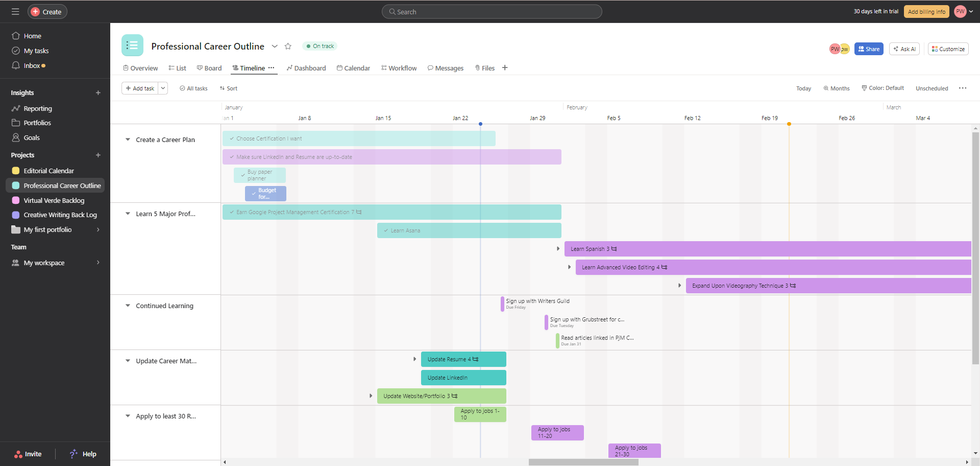
Task: Collapse the Create a Career Plan section
Action: [128, 139]
